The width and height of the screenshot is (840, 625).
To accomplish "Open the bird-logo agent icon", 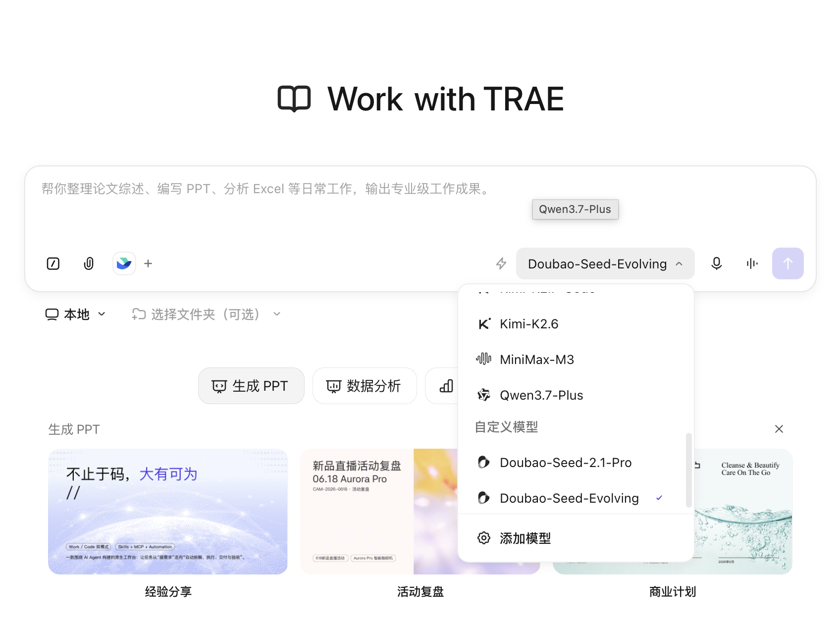I will coord(124,263).
